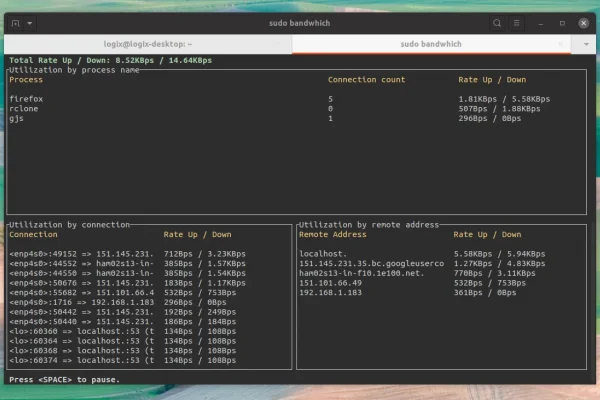Screen dimensions: 600x400
Task: Select the gjs process row
Action: 265,119
